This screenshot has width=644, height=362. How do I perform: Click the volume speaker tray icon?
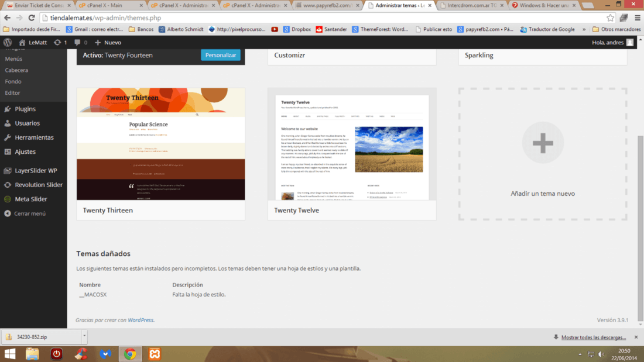[601, 354]
